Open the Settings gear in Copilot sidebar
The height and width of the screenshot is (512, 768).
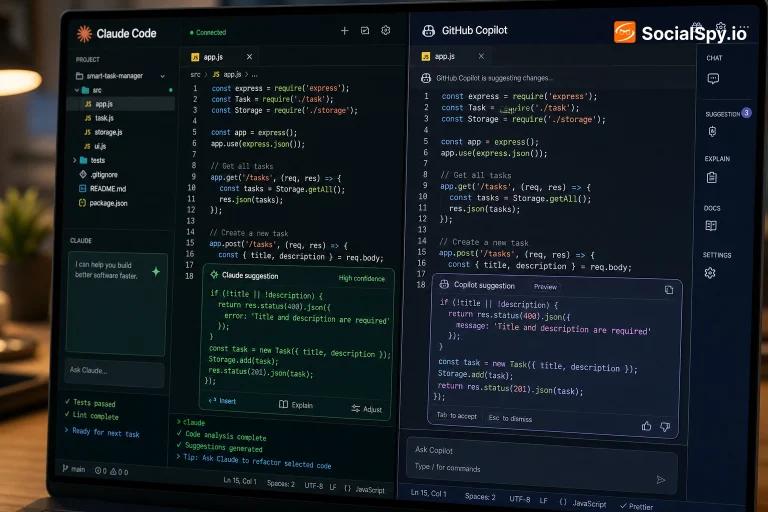pos(710,273)
